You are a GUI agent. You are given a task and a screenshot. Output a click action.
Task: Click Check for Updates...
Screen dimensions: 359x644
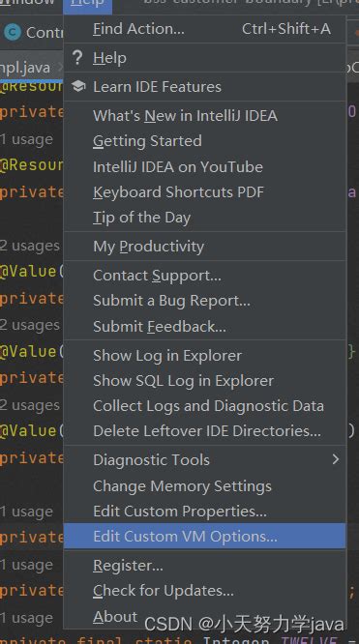click(205, 591)
